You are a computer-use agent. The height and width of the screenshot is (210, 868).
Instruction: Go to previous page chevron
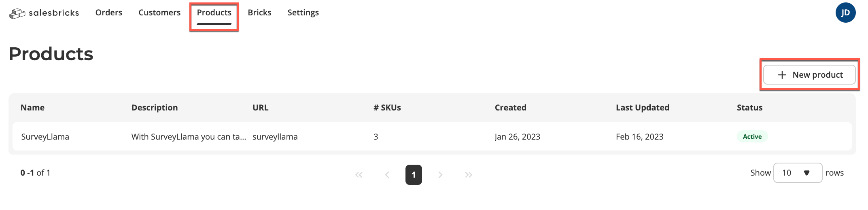coord(387,175)
